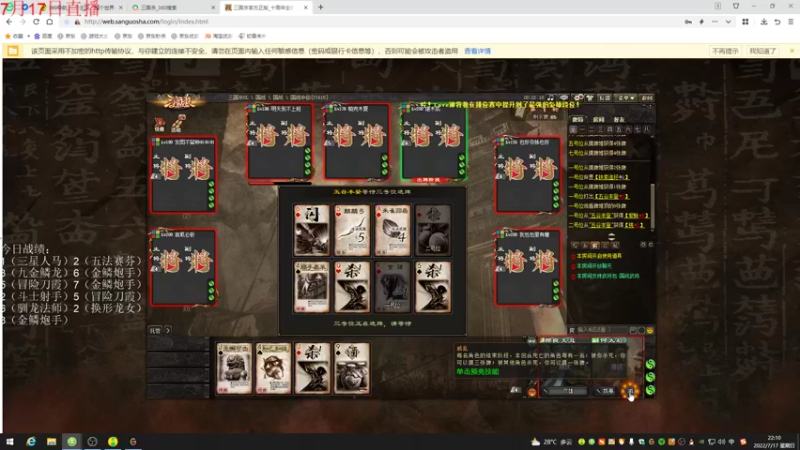The width and height of the screenshot is (800, 450).
Task: Click the bottom green yin-yang icon
Action: point(650,390)
